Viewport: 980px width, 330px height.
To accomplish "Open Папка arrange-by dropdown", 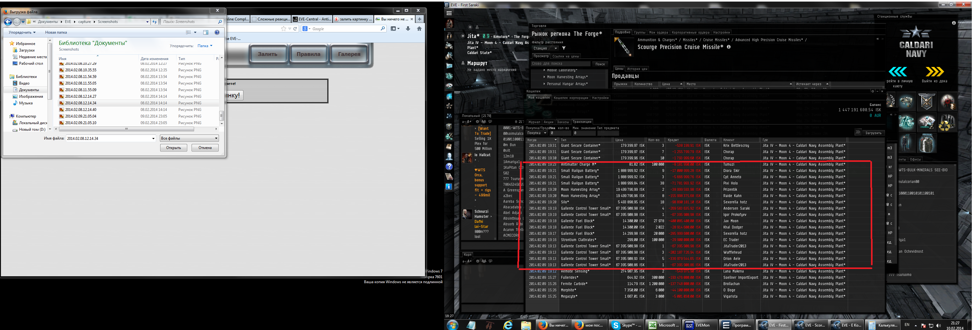I will pos(205,46).
